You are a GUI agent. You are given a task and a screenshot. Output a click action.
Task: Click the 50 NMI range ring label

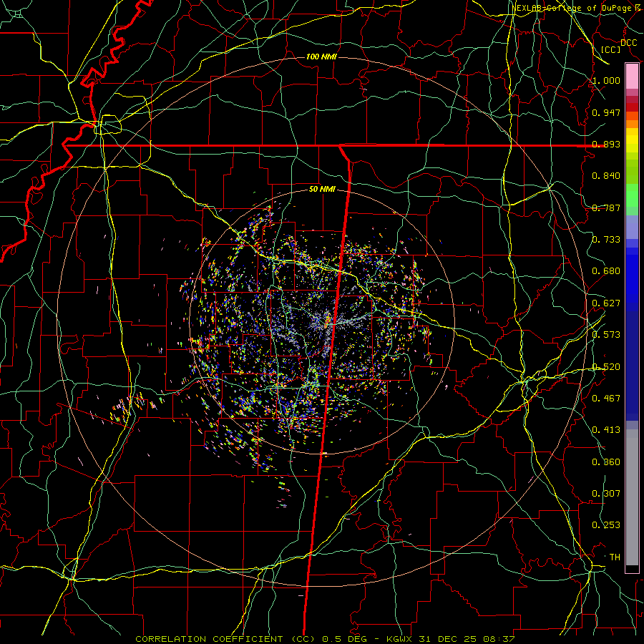[x=322, y=190]
